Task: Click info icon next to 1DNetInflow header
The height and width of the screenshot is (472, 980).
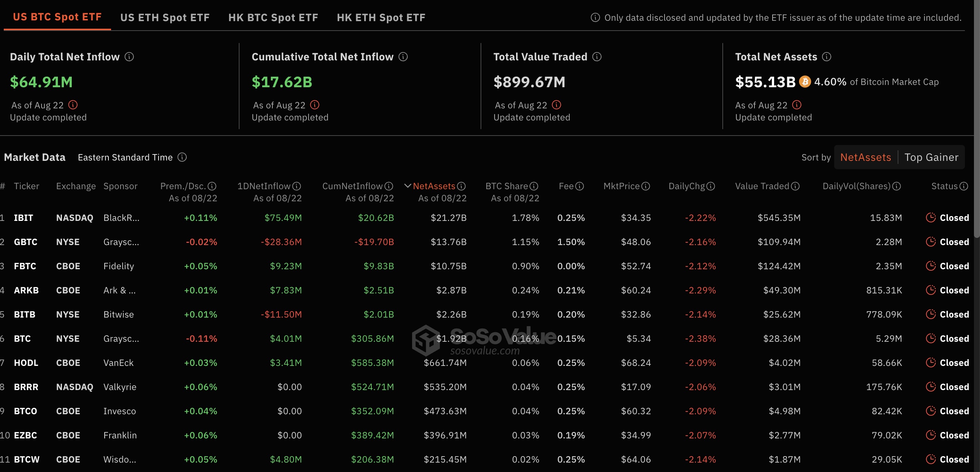Action: pos(296,186)
